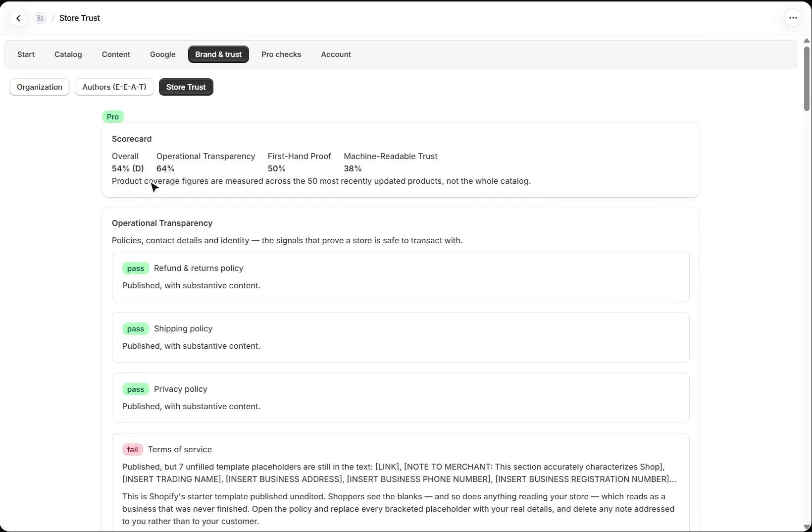The image size is (812, 532).
Task: Go to the Google tab
Action: point(163,54)
